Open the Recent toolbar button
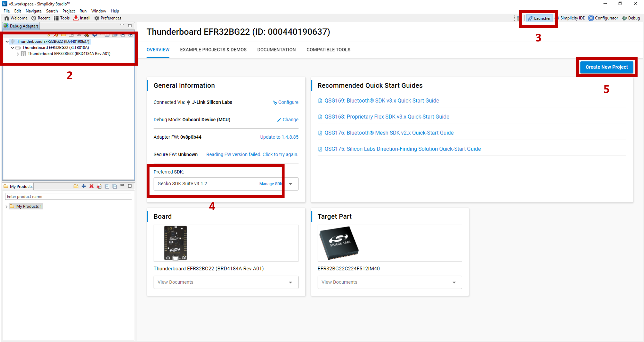The image size is (644, 342). pos(41,18)
